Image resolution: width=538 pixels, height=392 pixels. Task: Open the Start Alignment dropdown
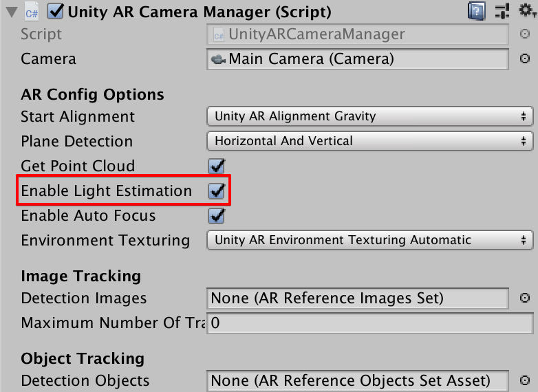click(x=370, y=116)
